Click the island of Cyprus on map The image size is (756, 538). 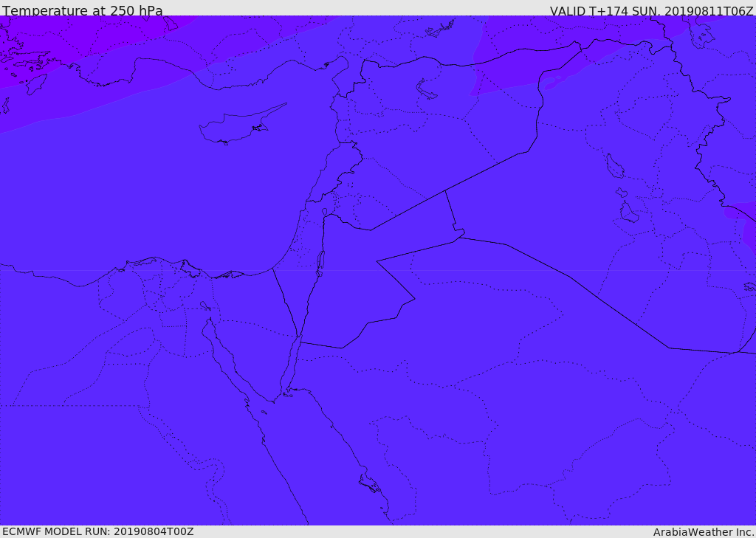click(241, 125)
